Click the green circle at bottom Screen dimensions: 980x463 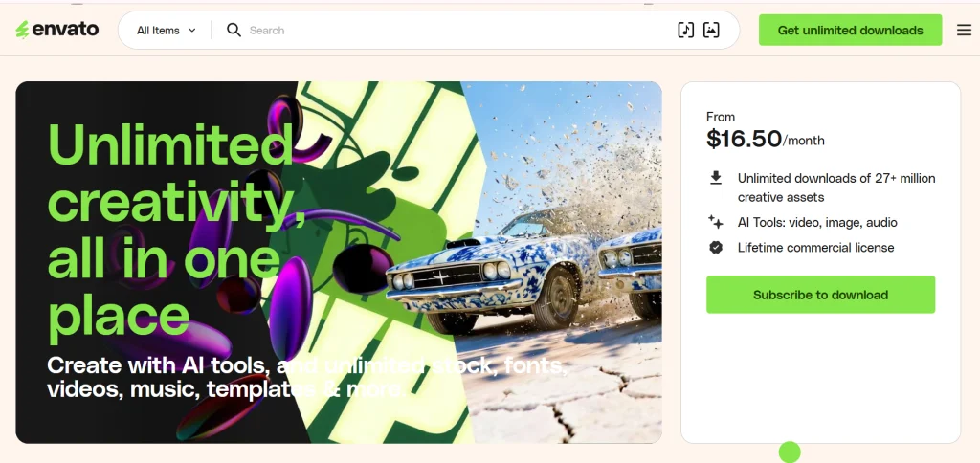(790, 452)
